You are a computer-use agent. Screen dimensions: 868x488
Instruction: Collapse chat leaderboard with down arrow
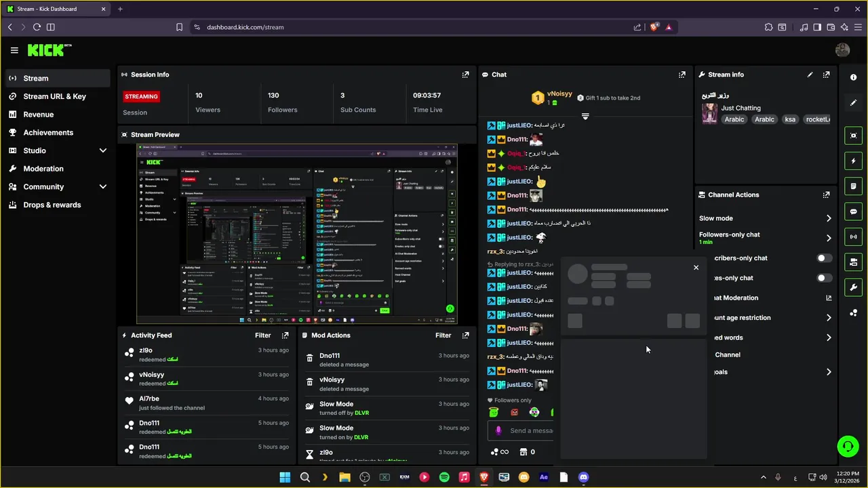point(585,117)
